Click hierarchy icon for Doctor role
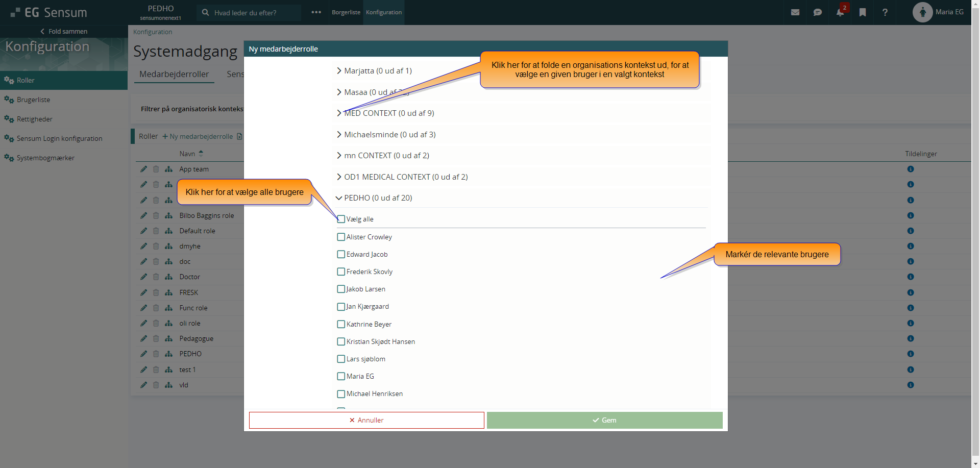Image resolution: width=980 pixels, height=468 pixels. [x=168, y=277]
